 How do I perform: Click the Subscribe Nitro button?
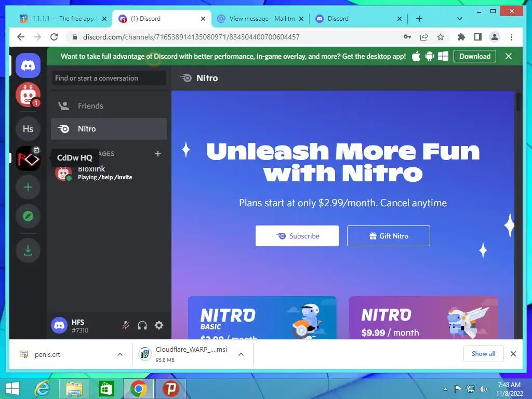297,236
